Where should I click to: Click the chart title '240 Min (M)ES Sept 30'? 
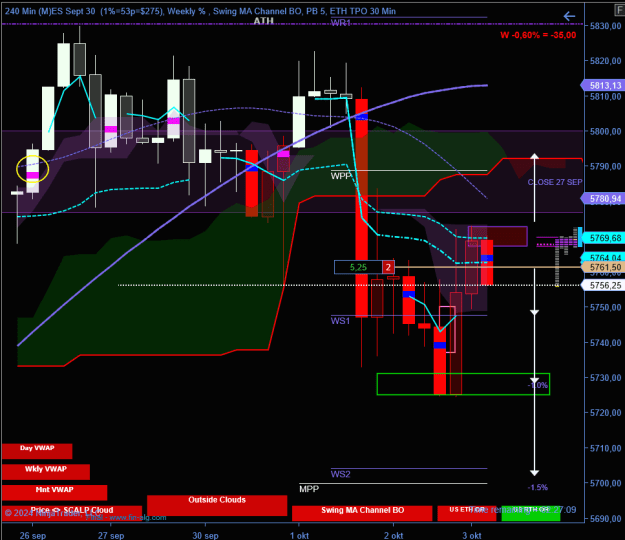click(50, 11)
